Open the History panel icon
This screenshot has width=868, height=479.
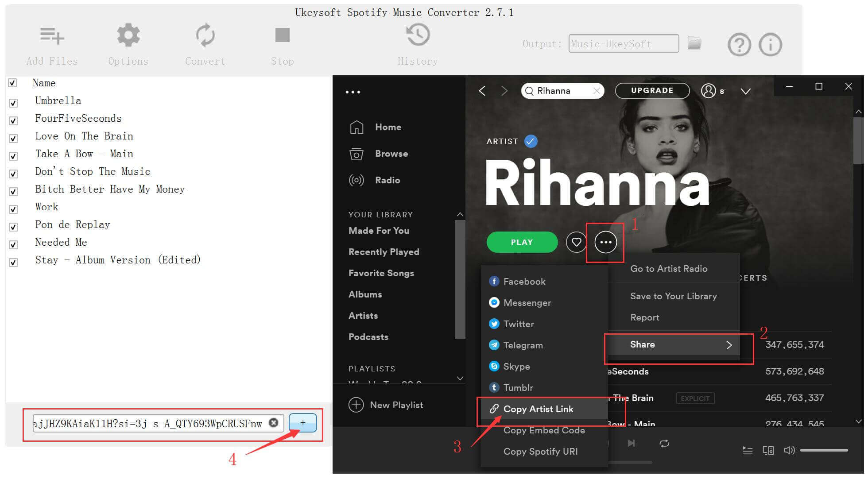coord(418,35)
